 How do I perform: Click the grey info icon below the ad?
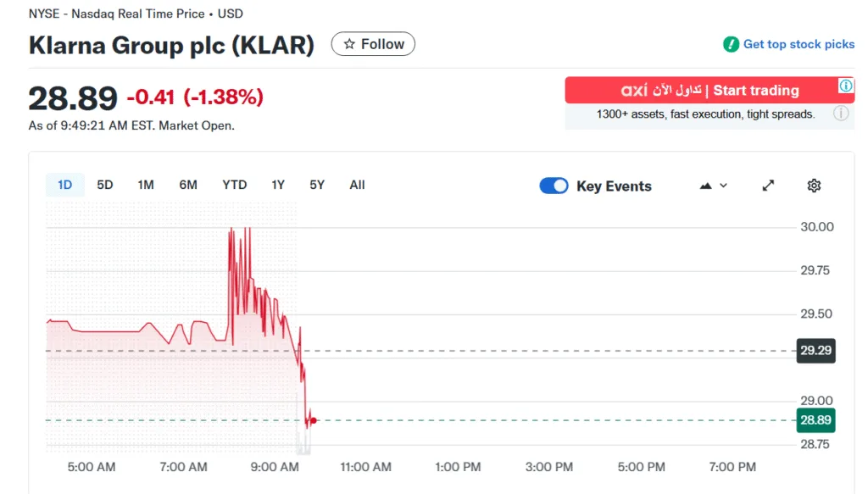tap(841, 113)
